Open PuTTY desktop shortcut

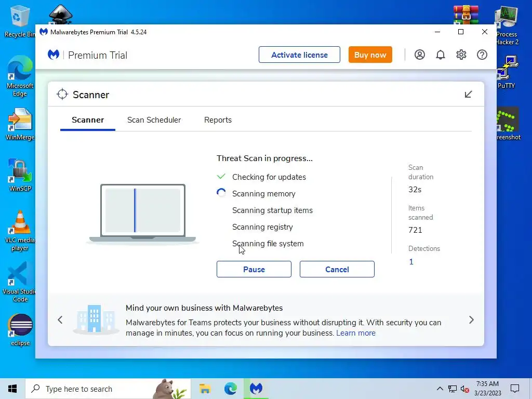(507, 72)
